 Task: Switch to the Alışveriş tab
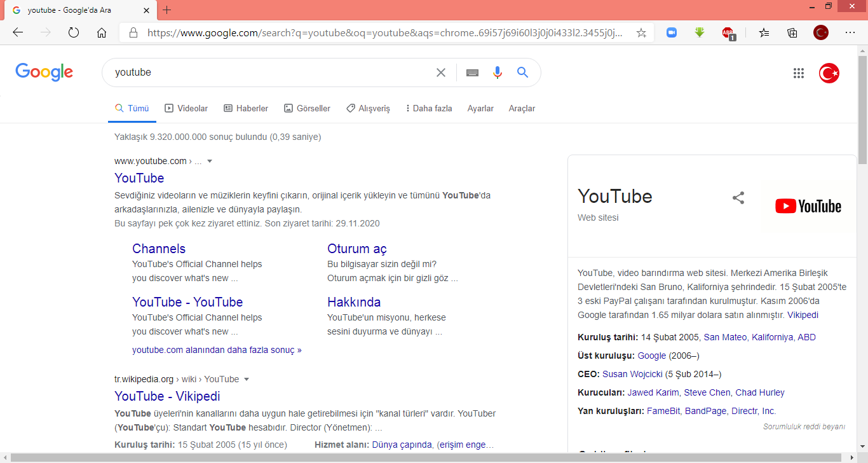[x=368, y=109]
